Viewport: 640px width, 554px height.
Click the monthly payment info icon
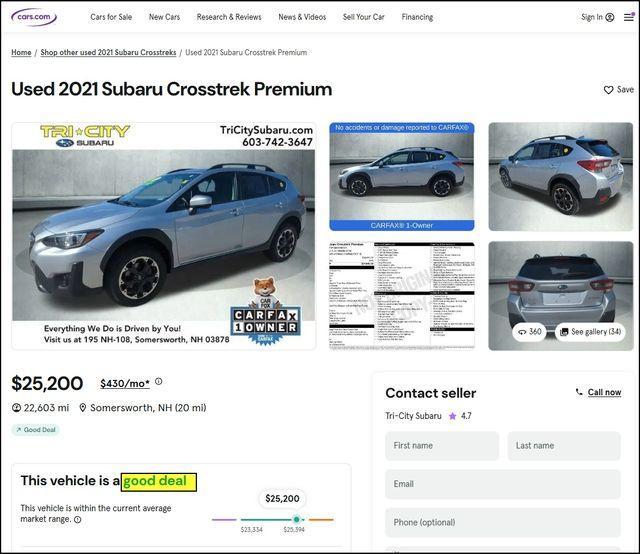pos(159,381)
